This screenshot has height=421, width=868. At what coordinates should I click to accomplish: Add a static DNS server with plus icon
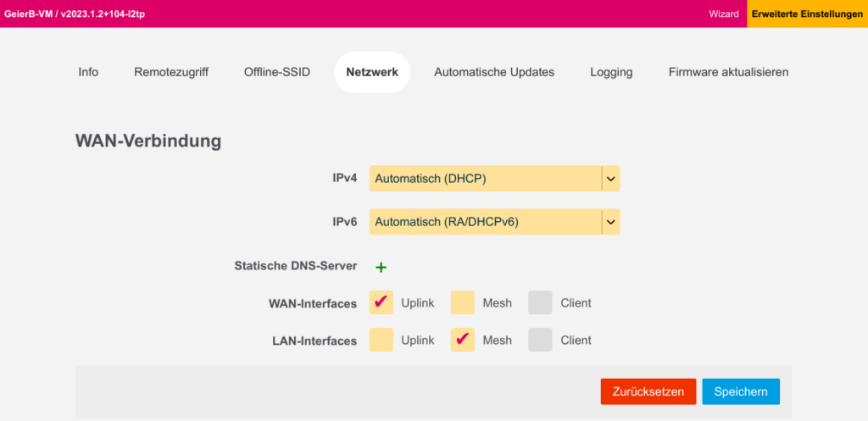tap(381, 267)
